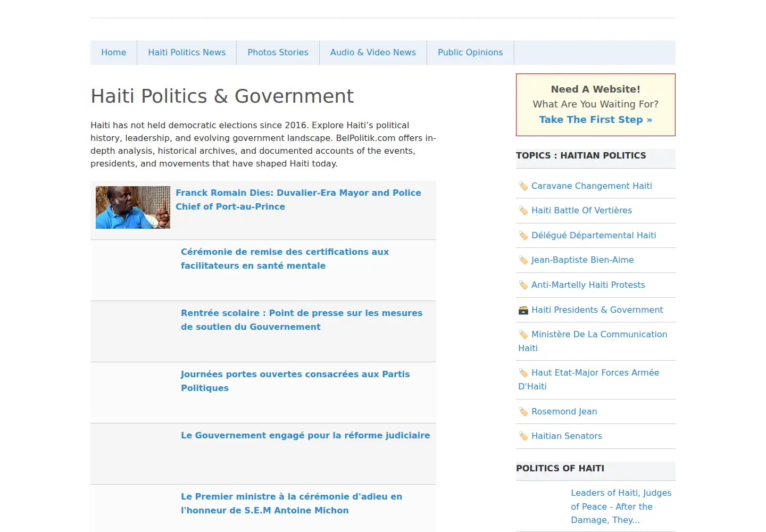Screen dimensions: 766x532
Task: Click tag icon beside Anti-Martelly Haiti Protests
Action: [x=523, y=285]
